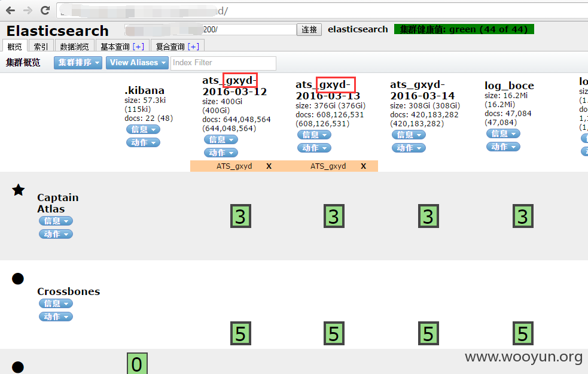The width and height of the screenshot is (588, 374).
Task: Open 动作 dropdown for ats_gxyd-2016-03-14 index
Action: [x=409, y=148]
